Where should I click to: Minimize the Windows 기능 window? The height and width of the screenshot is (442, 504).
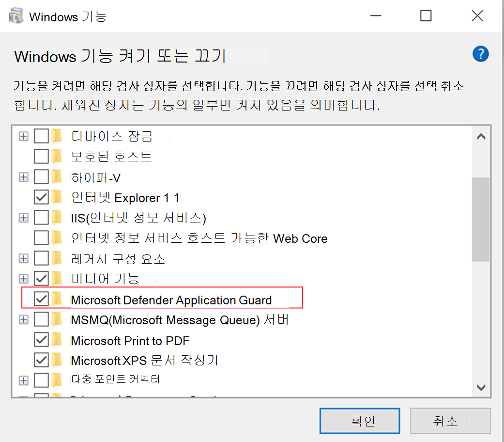coord(375,16)
